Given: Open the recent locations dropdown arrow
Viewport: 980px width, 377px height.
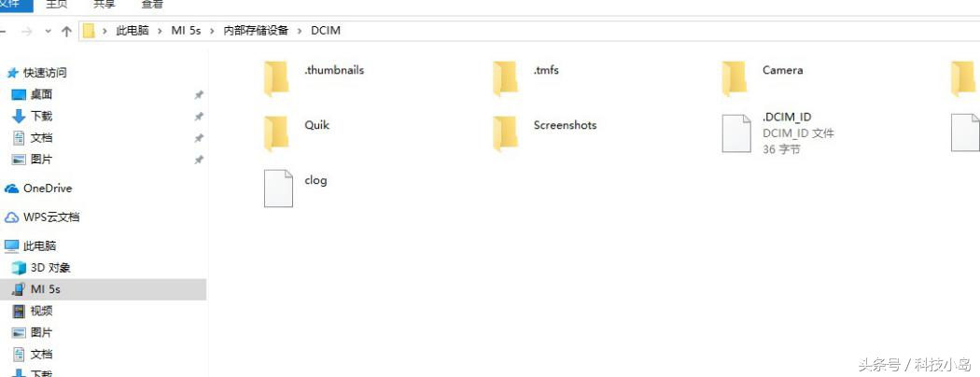Looking at the screenshot, I should tap(49, 31).
